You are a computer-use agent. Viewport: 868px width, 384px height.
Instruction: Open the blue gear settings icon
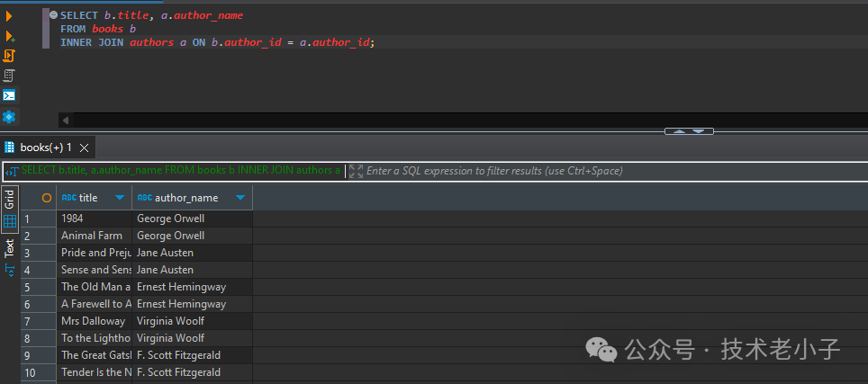click(x=10, y=117)
